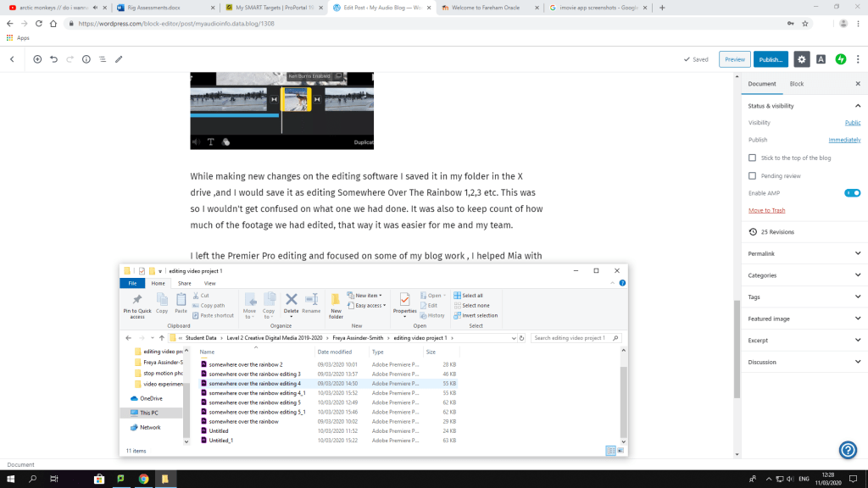
Task: Switch to the Block tab
Action: pyautogui.click(x=797, y=84)
